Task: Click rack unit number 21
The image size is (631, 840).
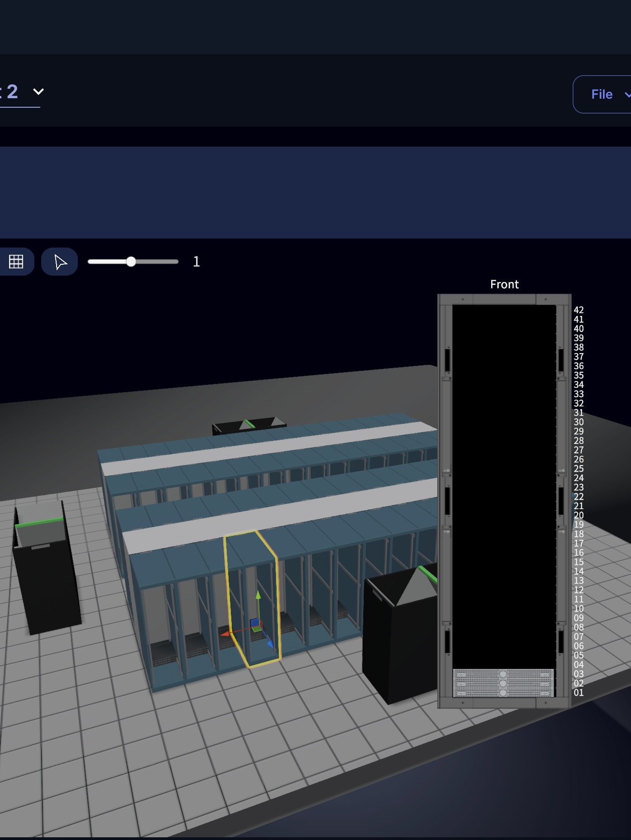Action: (578, 506)
